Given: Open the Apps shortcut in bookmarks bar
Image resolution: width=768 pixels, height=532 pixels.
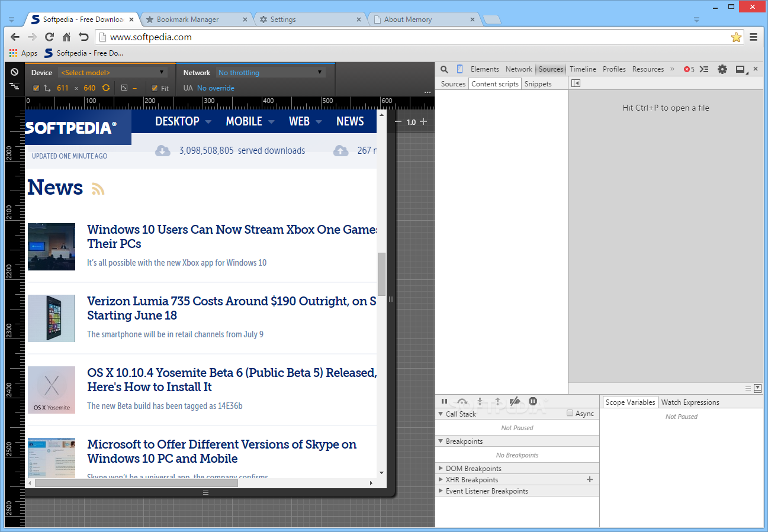Looking at the screenshot, I should click(23, 53).
